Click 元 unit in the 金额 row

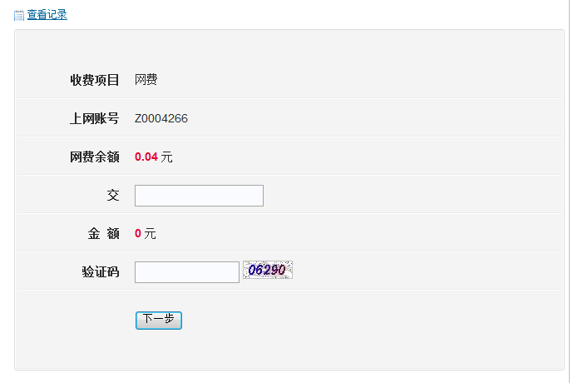point(151,234)
